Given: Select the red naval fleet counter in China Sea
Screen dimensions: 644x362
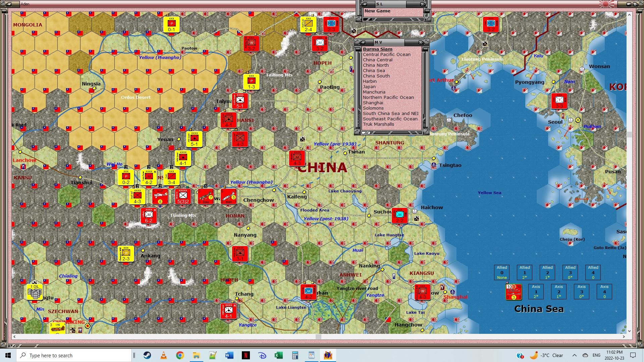Looking at the screenshot, I should [514, 292].
